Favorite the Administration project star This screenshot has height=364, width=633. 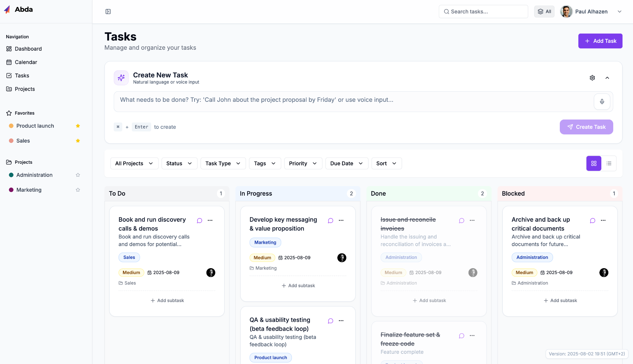click(78, 175)
